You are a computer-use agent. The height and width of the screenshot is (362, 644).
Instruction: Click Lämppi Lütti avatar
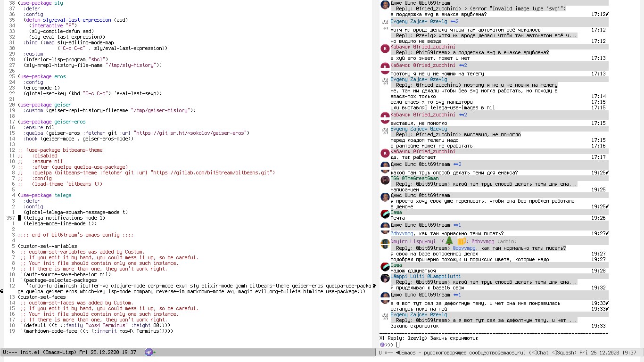click(385, 278)
